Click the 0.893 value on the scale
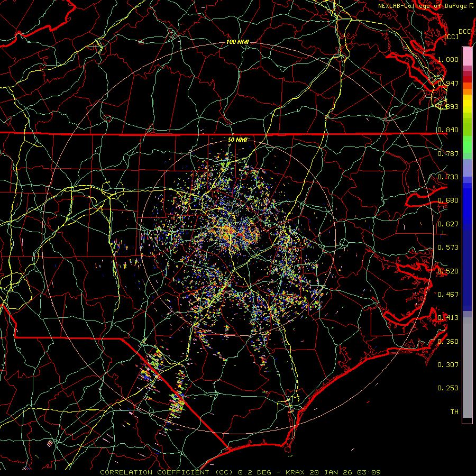Screen dimensions: 476x476 point(448,106)
